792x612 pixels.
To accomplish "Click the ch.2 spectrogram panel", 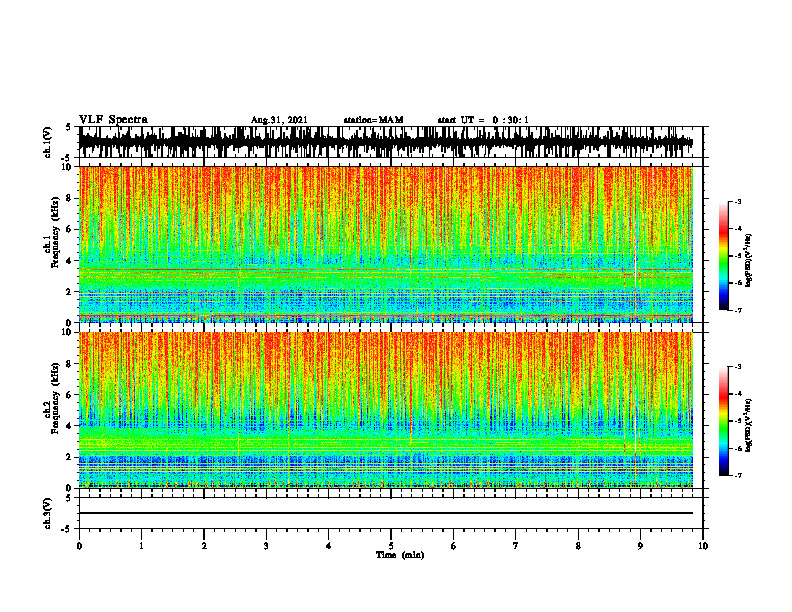I will pyautogui.click(x=386, y=410).
